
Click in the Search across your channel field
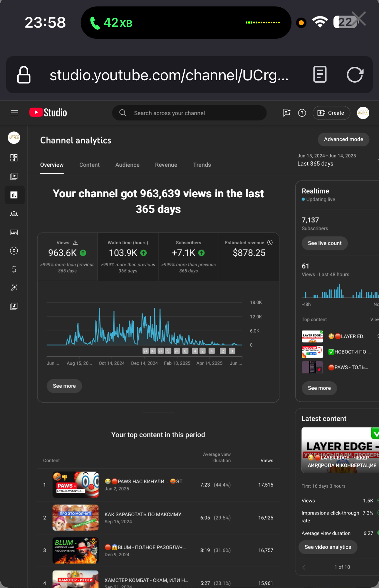click(189, 113)
